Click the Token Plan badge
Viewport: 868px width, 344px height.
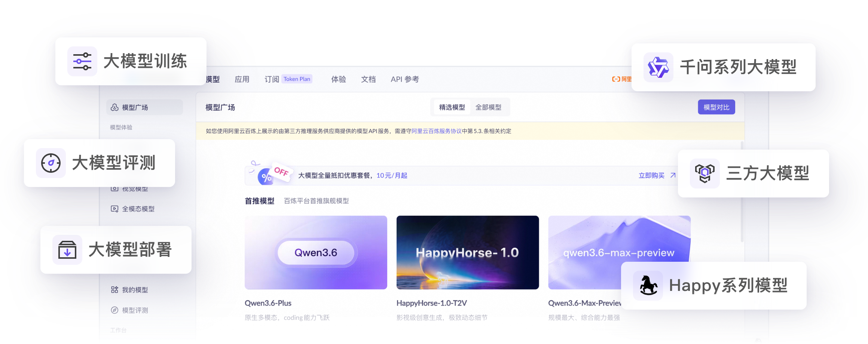point(297,79)
